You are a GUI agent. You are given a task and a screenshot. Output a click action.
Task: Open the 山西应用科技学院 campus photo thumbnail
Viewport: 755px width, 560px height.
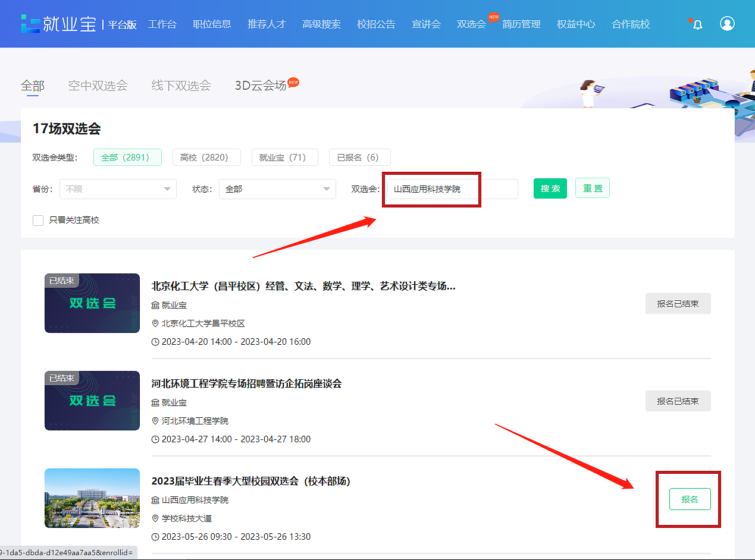[92, 498]
